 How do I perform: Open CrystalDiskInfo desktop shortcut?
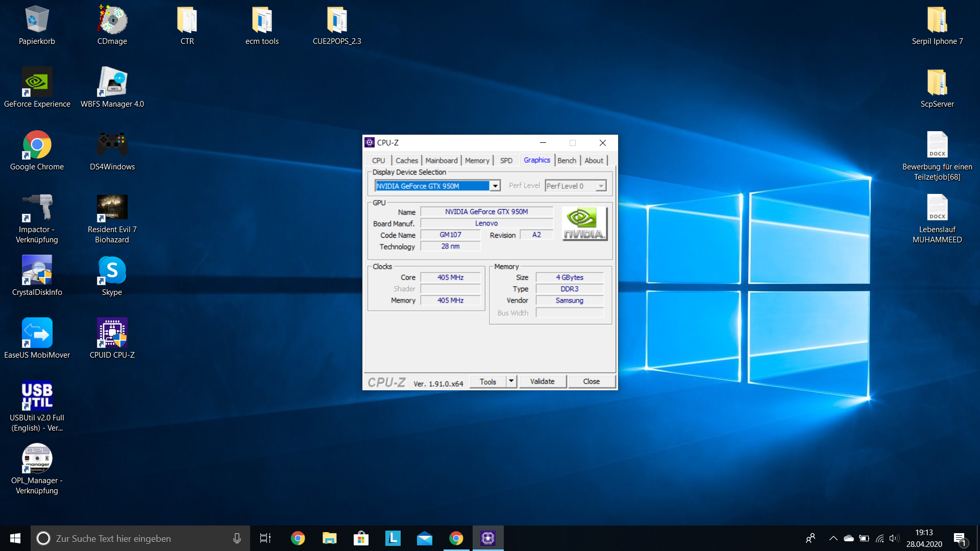point(37,270)
